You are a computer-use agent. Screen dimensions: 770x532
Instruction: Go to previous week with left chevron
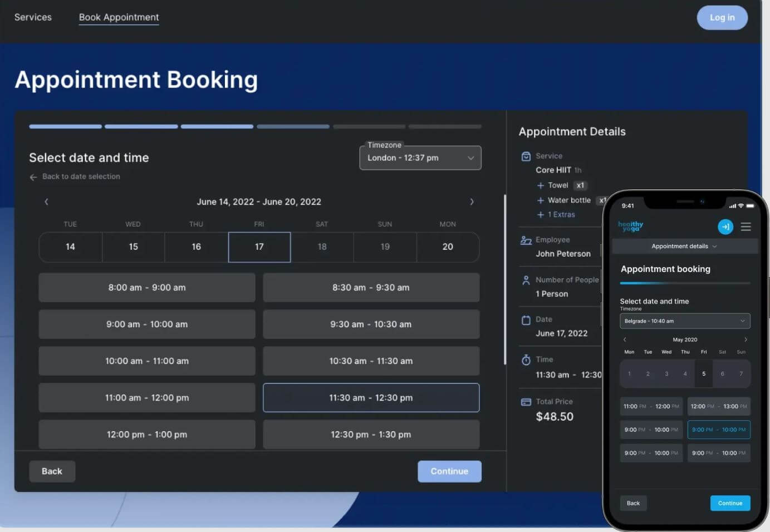[x=46, y=201]
